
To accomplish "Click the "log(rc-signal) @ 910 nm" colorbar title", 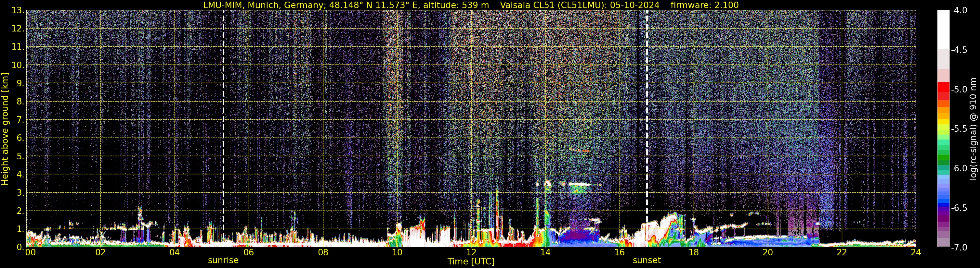I will [x=973, y=129].
